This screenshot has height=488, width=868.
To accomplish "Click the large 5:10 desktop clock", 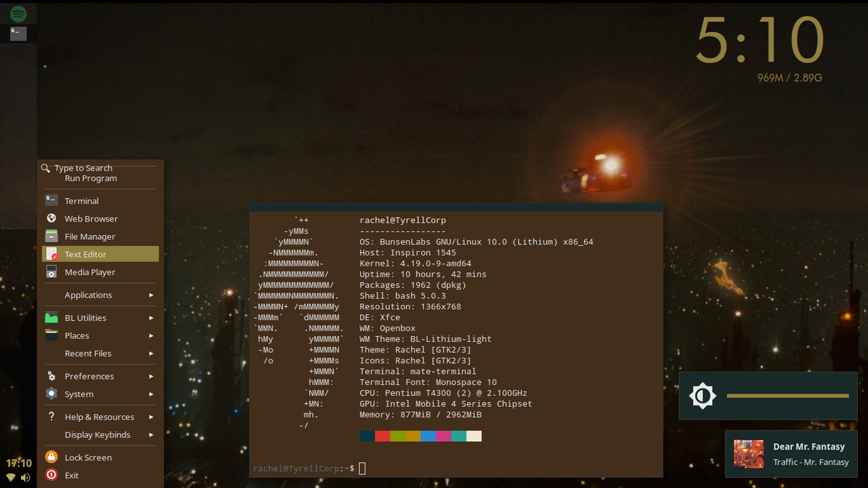I will (x=760, y=41).
